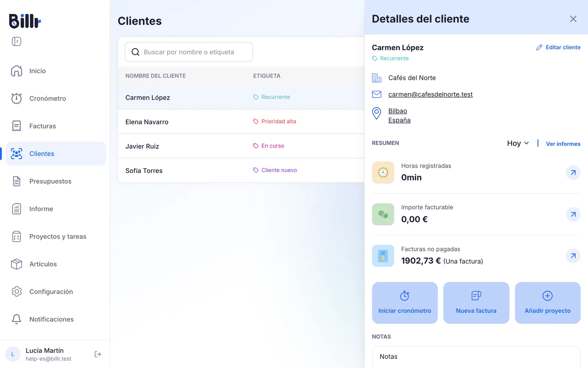Open Javier Ruiz client row
The width and height of the screenshot is (588, 368).
click(241, 146)
